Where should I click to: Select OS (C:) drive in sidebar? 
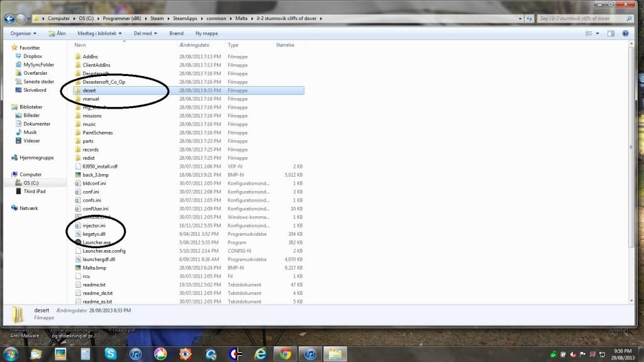tap(31, 183)
